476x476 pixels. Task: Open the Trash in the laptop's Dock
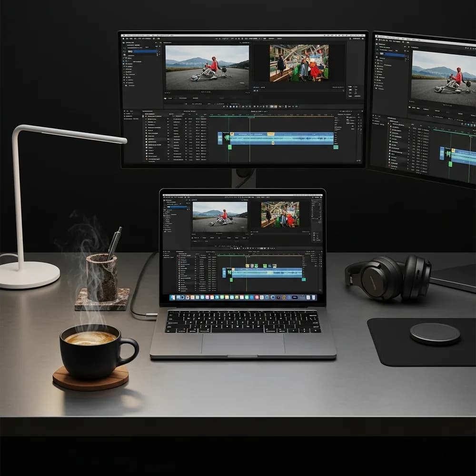313,297
